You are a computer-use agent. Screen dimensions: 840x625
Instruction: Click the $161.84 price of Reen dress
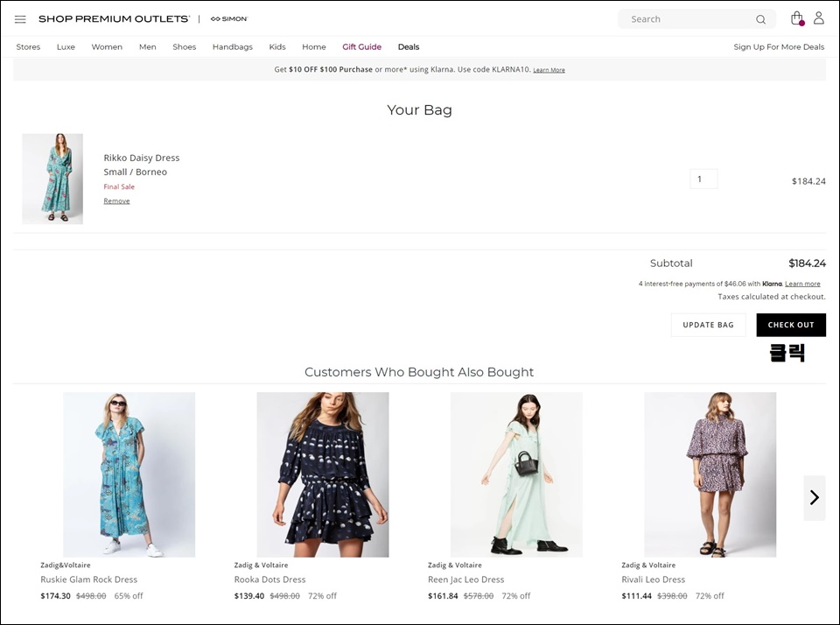pyautogui.click(x=443, y=596)
